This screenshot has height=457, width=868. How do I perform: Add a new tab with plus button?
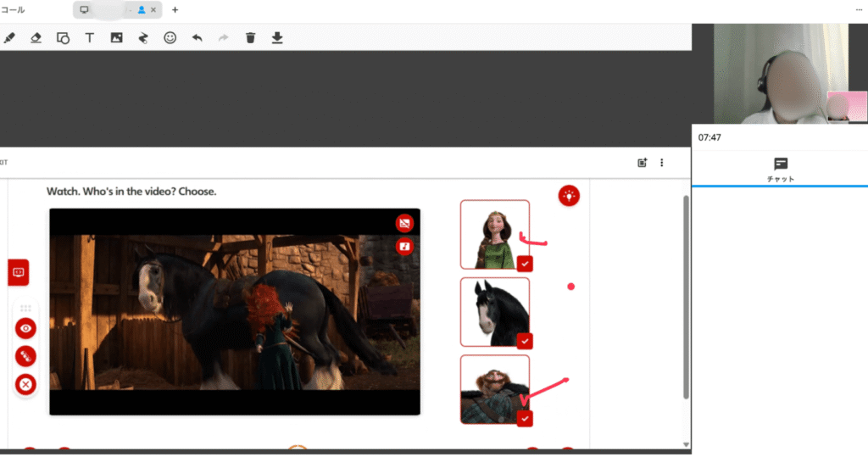(x=175, y=10)
